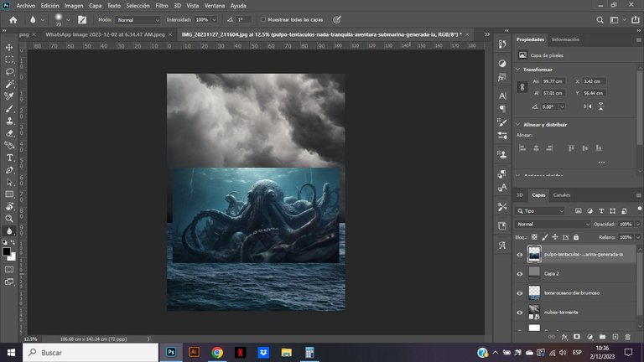Hide the nubes-tormenta layer
Image resolution: width=644 pixels, height=362 pixels.
click(x=520, y=313)
